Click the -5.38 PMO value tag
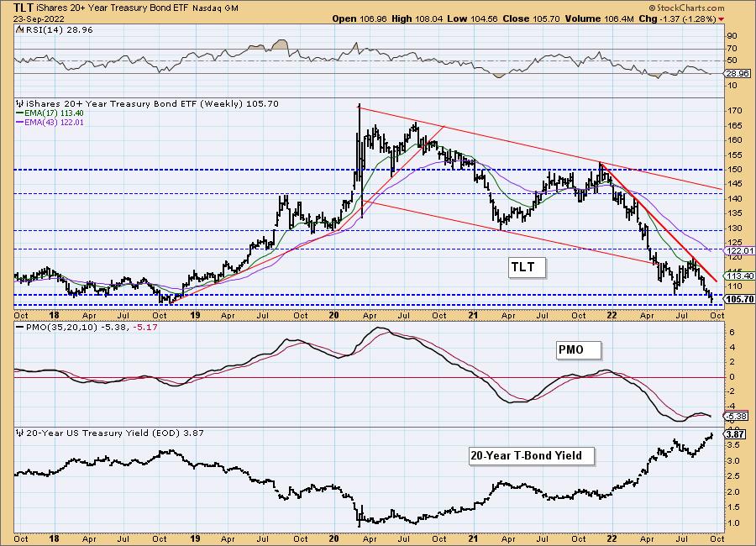The width and height of the screenshot is (756, 546). pyautogui.click(x=736, y=416)
